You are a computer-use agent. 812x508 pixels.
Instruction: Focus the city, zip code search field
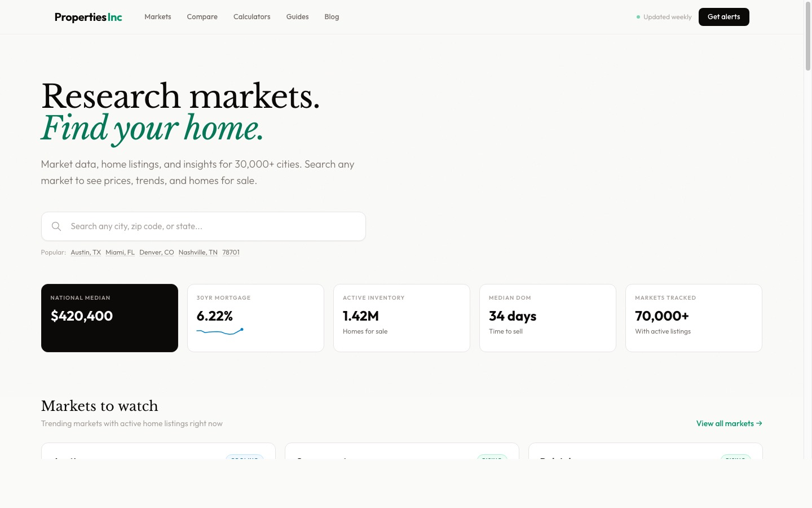coord(214,226)
